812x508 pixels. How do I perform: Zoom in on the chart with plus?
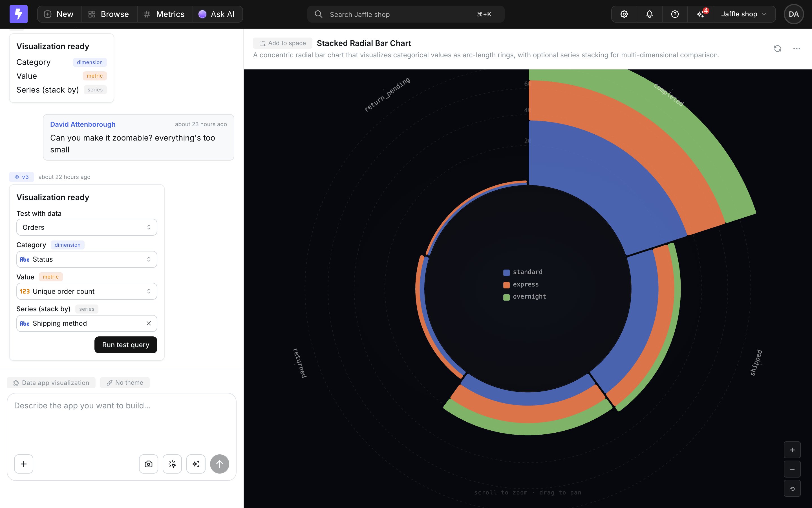[792, 450]
